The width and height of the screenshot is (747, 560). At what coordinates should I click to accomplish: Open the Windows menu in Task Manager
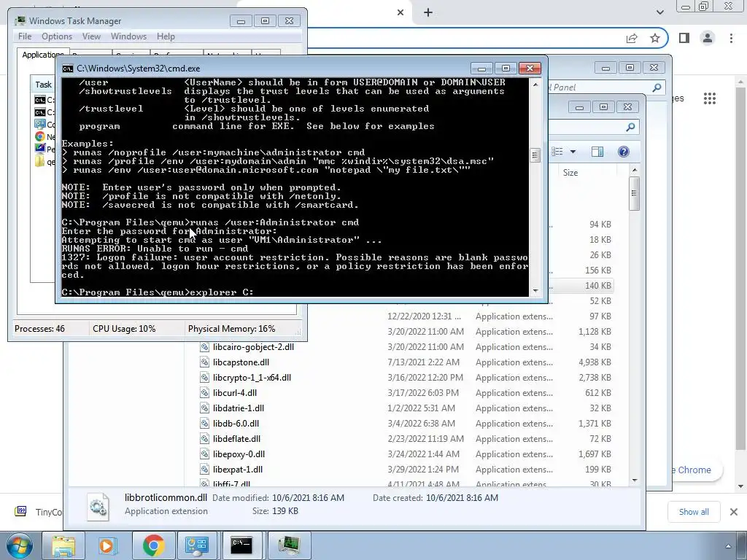tap(128, 36)
